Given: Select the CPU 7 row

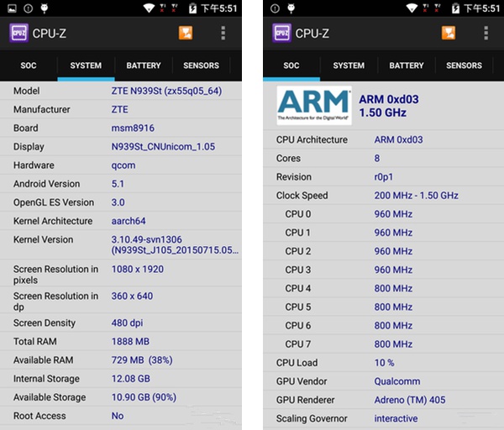Looking at the screenshot, I should tap(384, 344).
